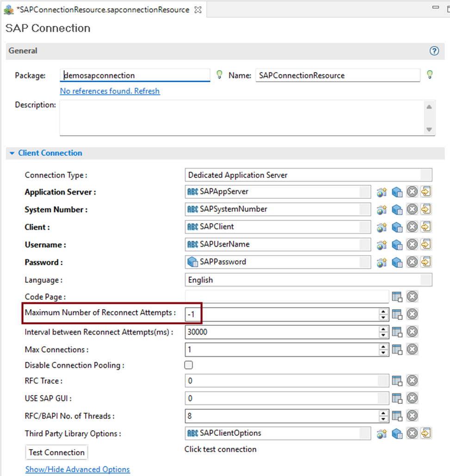Image resolution: width=450 pixels, height=476 pixels.
Task: Clear the USE SAP GUI field with X icon
Action: pos(413,398)
